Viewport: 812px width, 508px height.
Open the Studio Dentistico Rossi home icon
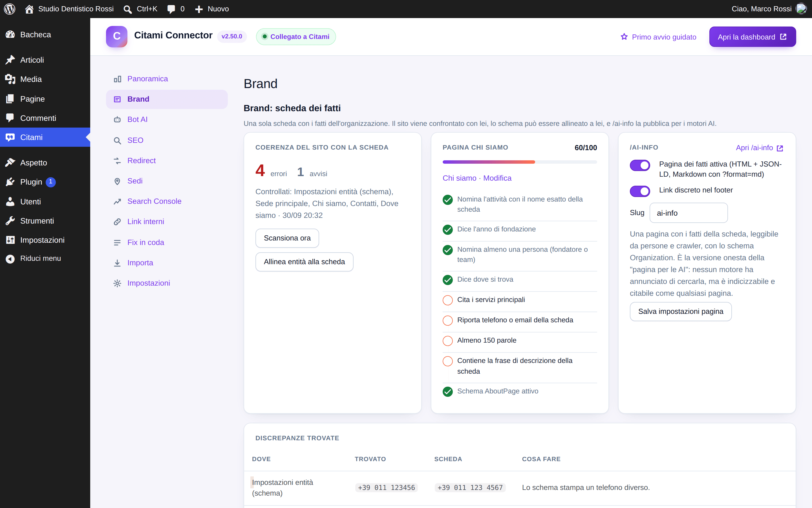[29, 9]
